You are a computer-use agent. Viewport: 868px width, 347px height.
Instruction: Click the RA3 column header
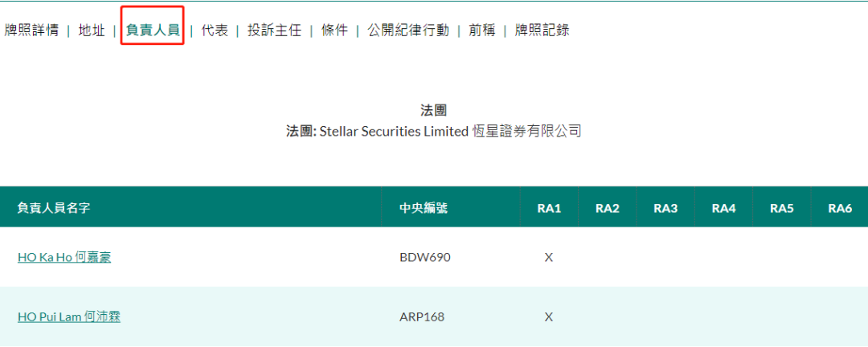pos(665,208)
